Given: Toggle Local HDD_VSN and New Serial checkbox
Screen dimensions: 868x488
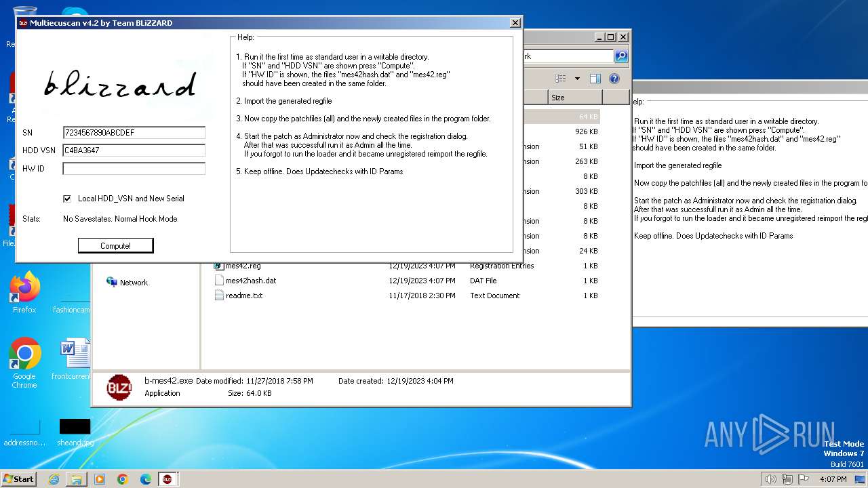Looking at the screenshot, I should tap(67, 199).
